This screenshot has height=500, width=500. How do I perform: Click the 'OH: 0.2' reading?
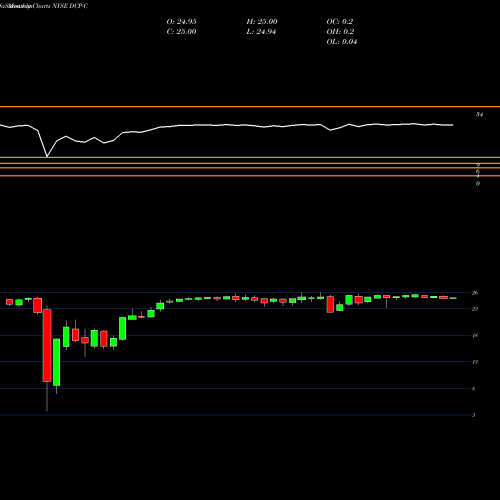coord(340,32)
